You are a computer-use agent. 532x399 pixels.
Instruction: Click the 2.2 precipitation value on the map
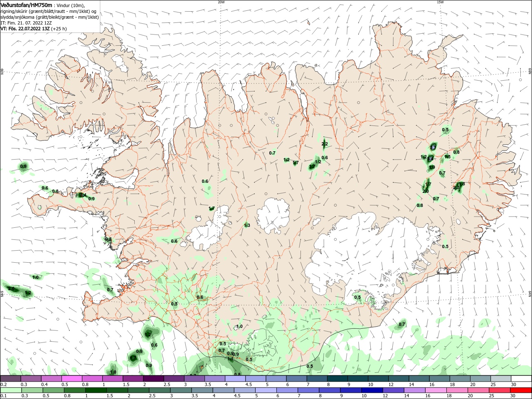(325, 144)
